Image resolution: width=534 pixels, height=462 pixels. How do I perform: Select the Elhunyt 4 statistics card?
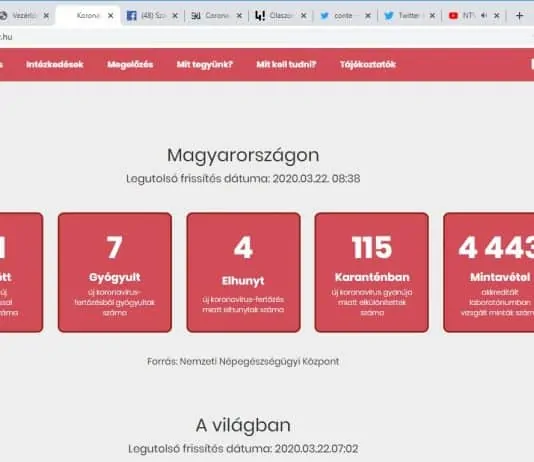tap(244, 272)
